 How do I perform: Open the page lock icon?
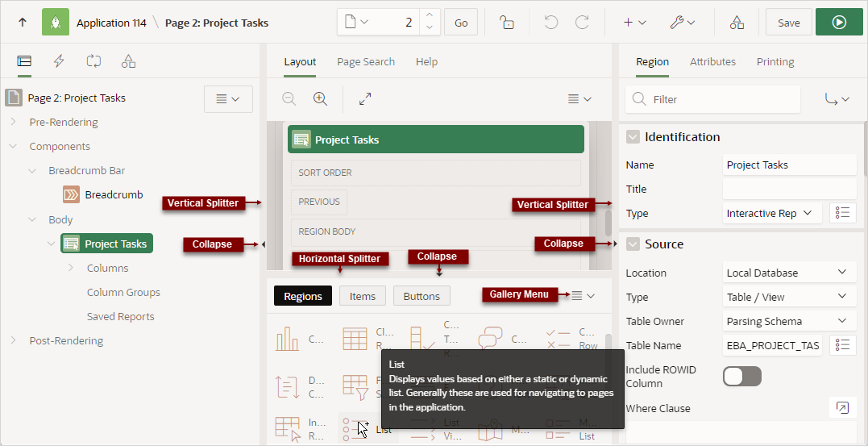[x=506, y=22]
